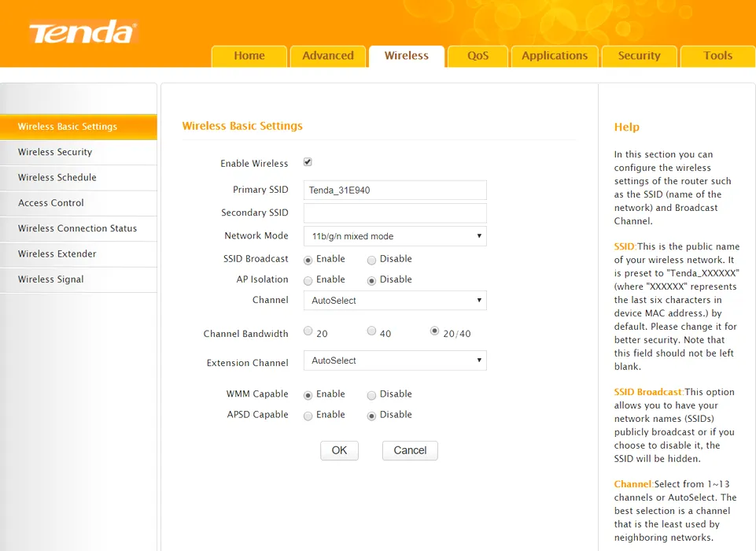756x551 pixels.
Task: Click the Extension Channel field label
Action: coord(247,363)
